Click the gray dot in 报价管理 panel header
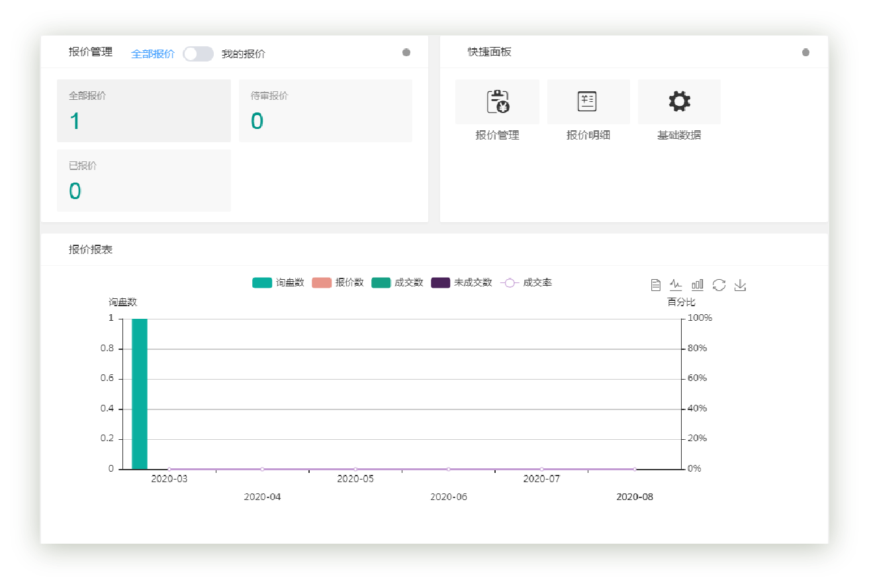Screen dimensions: 869x588 point(406,53)
